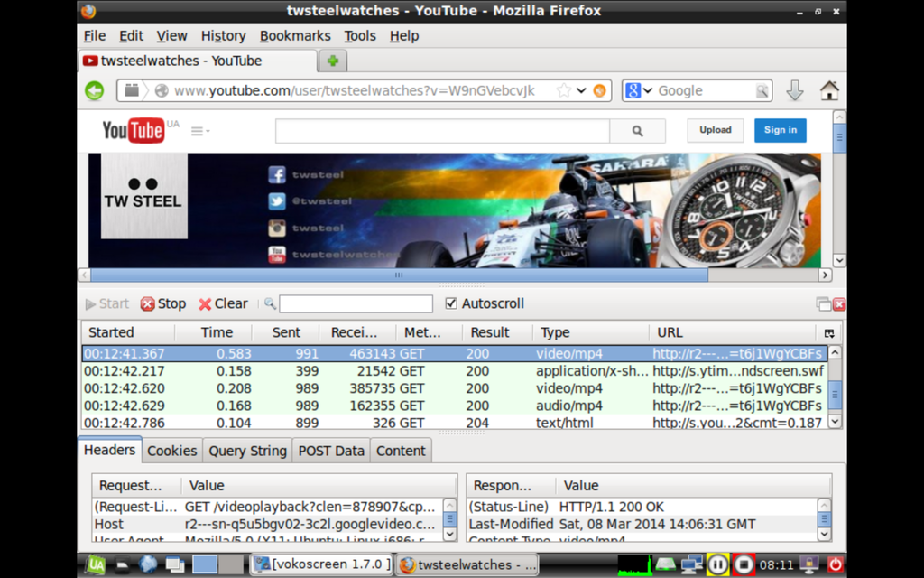Open the UA start menu icon
Viewport: 924px width, 578px height.
pyautogui.click(x=95, y=565)
